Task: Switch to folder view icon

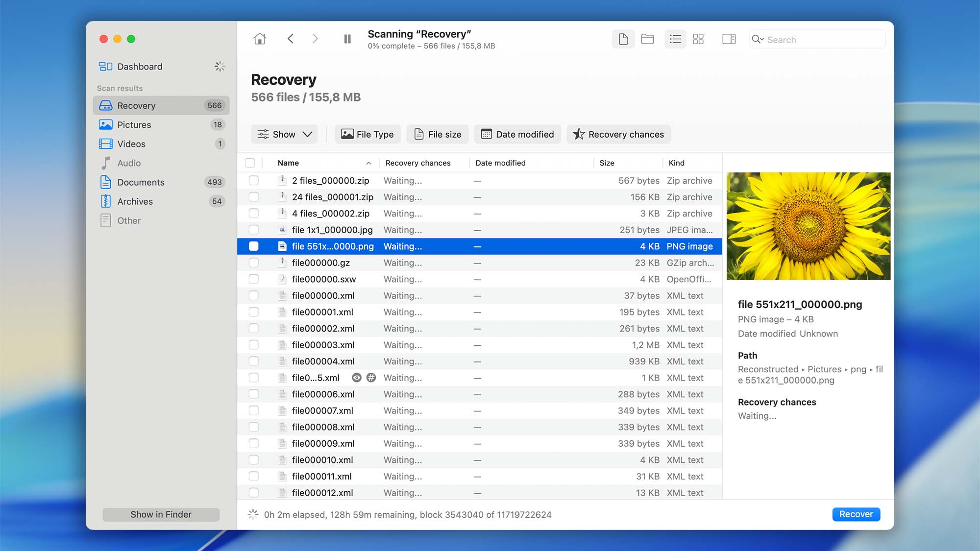Action: pyautogui.click(x=648, y=39)
